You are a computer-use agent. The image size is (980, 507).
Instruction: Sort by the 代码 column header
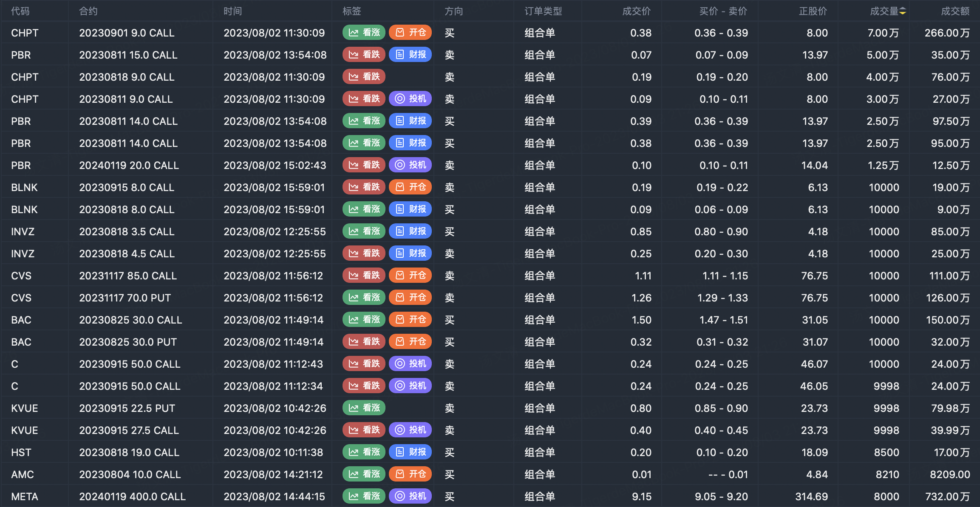click(x=20, y=11)
